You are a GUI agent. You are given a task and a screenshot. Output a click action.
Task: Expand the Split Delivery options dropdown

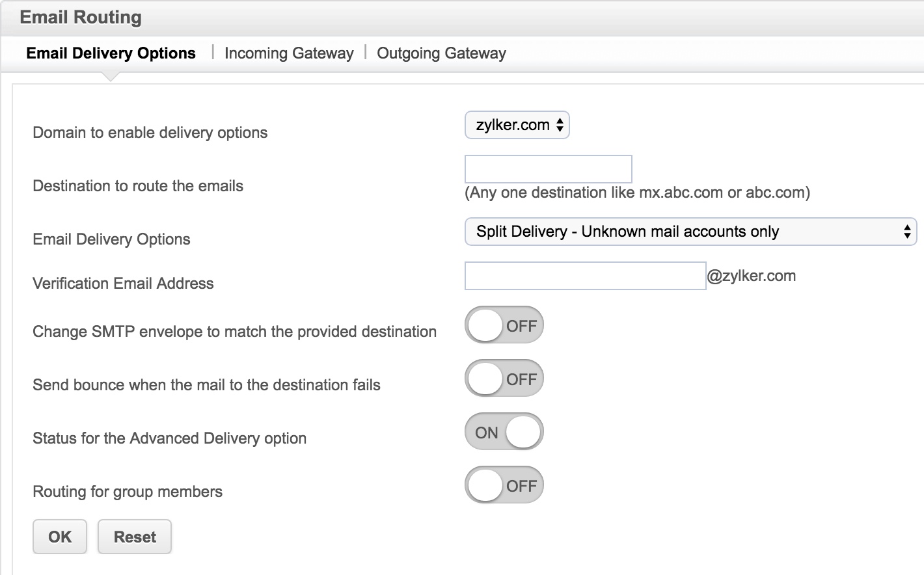point(690,232)
